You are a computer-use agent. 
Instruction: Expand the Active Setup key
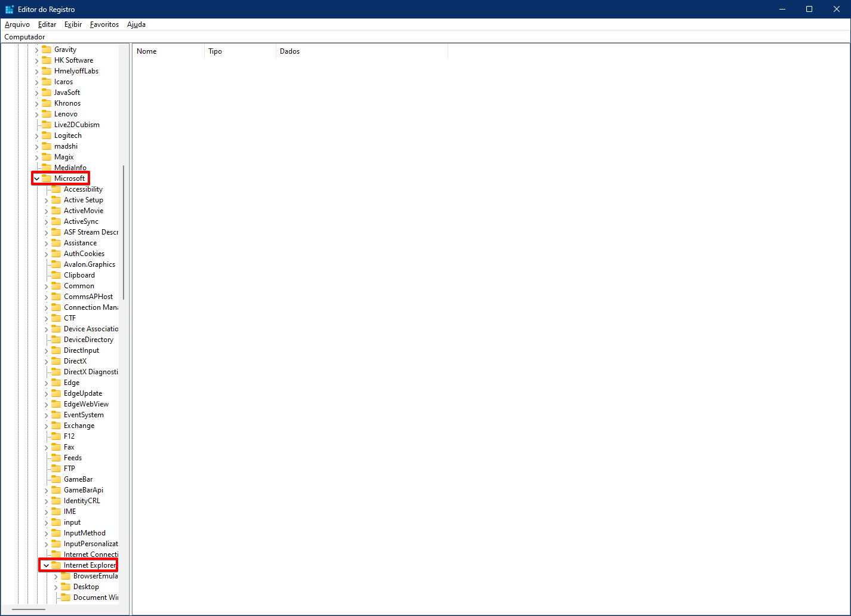pyautogui.click(x=47, y=200)
